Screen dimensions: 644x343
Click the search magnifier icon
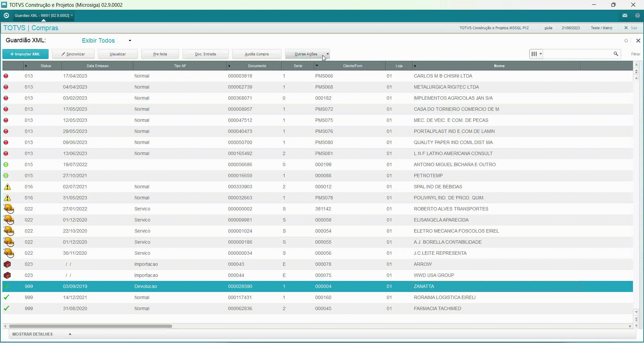coord(616,54)
